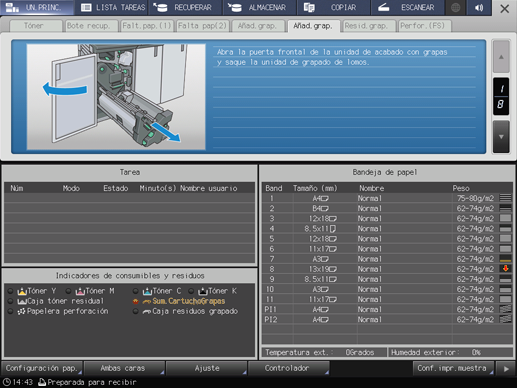Show previous instruction page with up arrow
The height and width of the screenshot is (388, 517).
(501, 57)
